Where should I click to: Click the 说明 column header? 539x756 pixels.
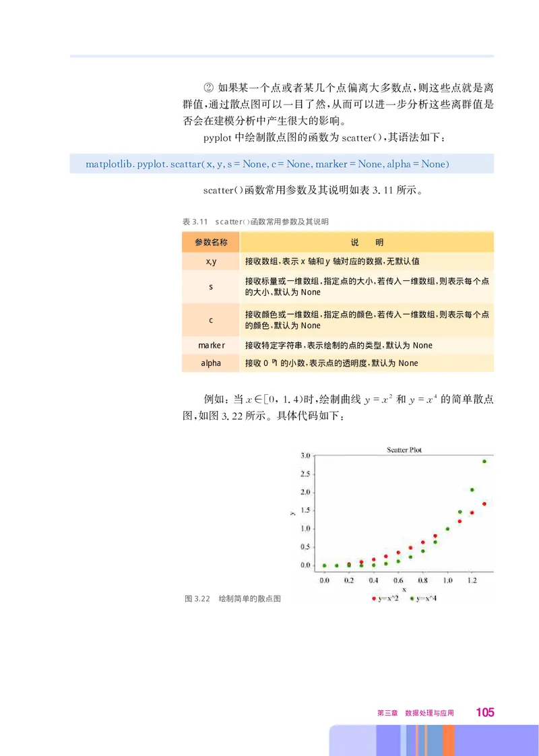(x=367, y=242)
